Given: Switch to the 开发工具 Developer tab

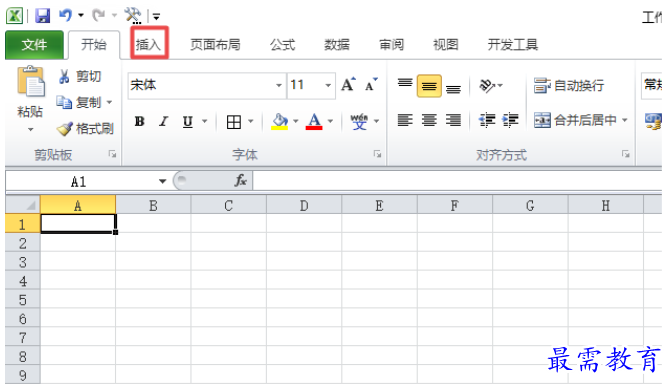Looking at the screenshot, I should [x=513, y=44].
